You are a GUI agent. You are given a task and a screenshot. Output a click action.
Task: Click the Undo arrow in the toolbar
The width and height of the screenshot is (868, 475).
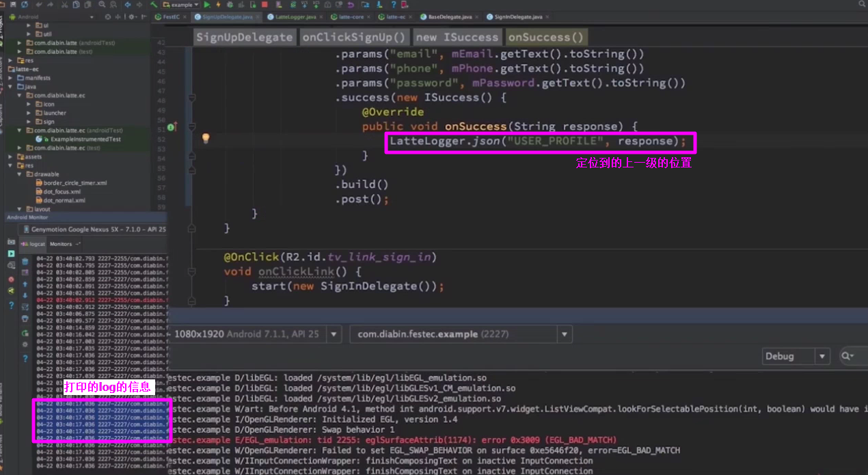click(x=39, y=4)
